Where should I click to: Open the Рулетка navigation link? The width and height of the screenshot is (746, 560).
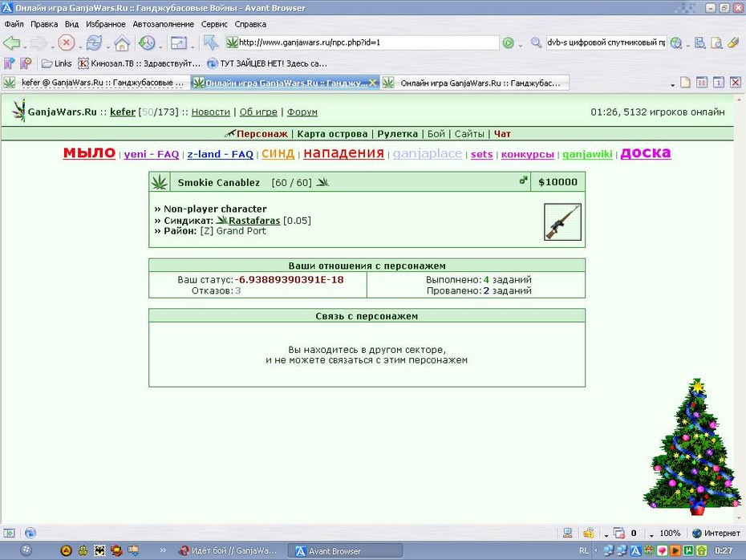click(397, 134)
